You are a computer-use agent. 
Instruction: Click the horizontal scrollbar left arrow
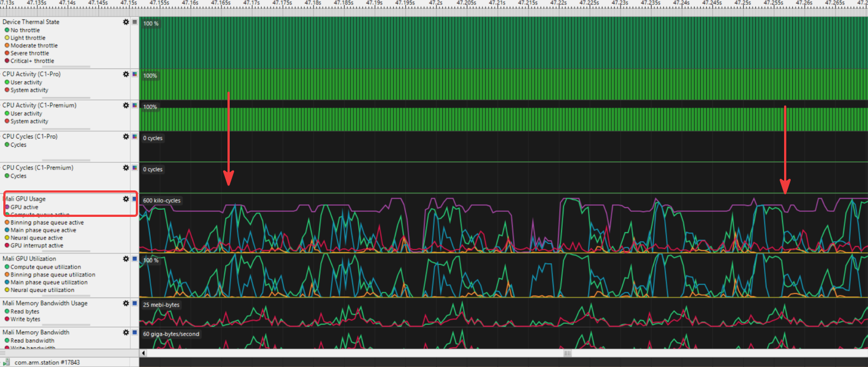pyautogui.click(x=144, y=353)
